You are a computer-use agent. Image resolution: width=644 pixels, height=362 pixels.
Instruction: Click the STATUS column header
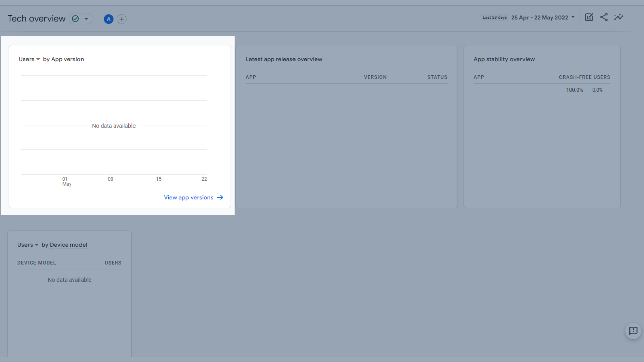[x=437, y=77]
